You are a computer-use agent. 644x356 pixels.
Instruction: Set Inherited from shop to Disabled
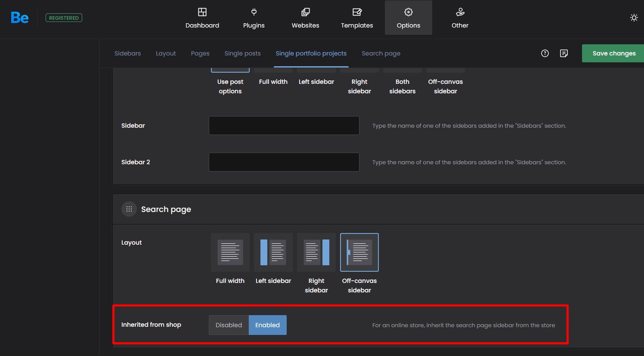pos(229,325)
